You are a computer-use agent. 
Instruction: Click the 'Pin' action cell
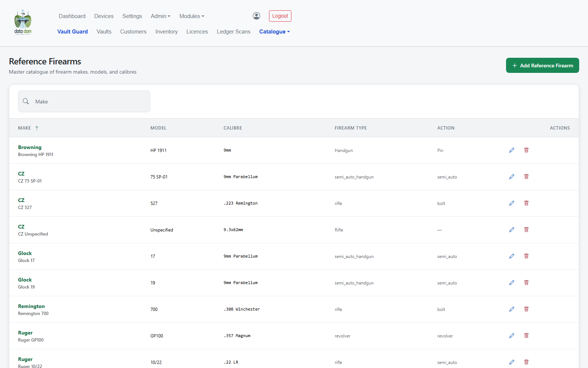[440, 151]
